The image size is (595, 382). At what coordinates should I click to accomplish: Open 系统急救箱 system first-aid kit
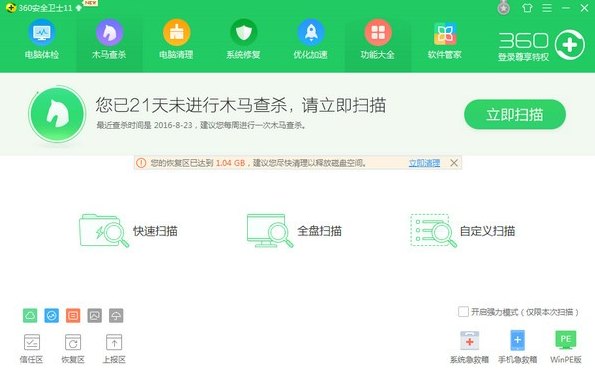469,347
